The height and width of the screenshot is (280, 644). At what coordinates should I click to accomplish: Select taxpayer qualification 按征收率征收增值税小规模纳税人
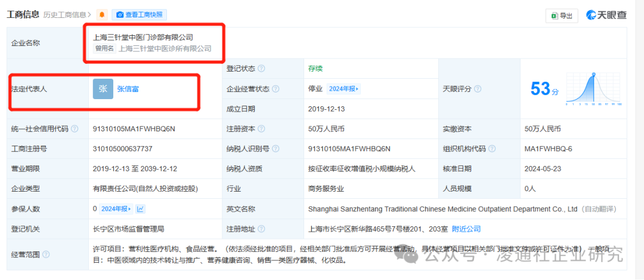tap(362, 168)
